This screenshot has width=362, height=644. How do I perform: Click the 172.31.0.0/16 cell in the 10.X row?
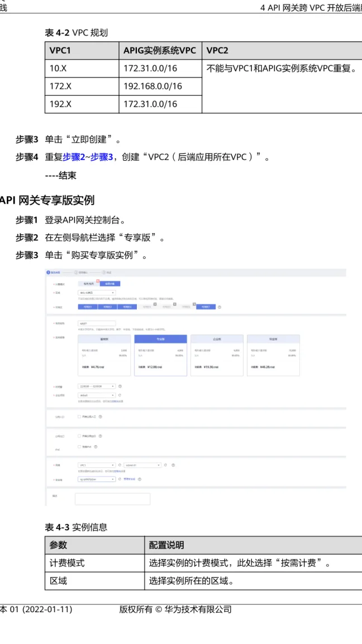(160, 69)
